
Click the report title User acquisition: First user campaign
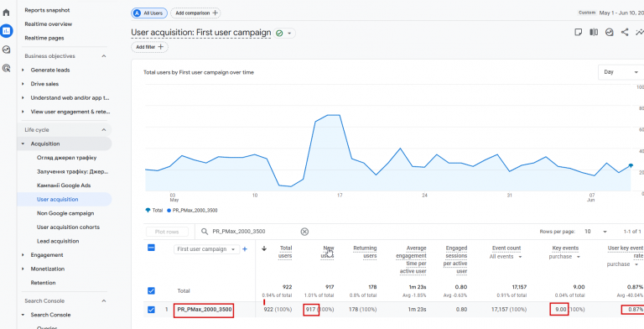point(201,33)
